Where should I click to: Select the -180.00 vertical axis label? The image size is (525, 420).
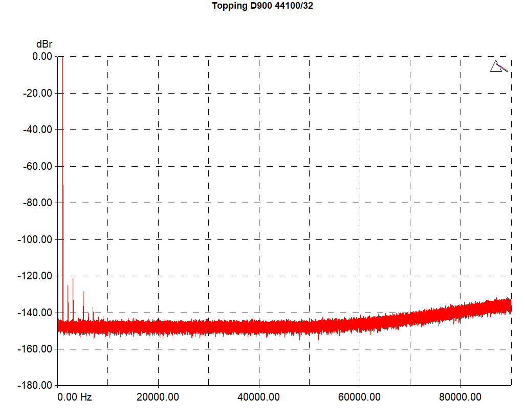click(x=35, y=385)
